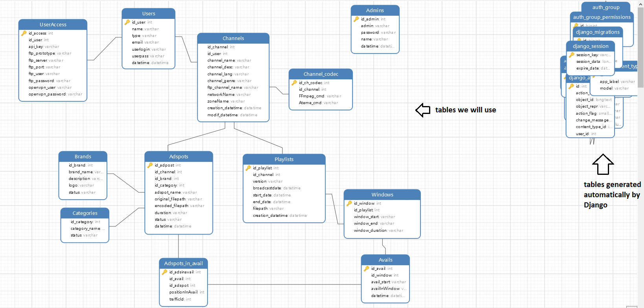Select the UserAccess table title bar

pos(53,25)
